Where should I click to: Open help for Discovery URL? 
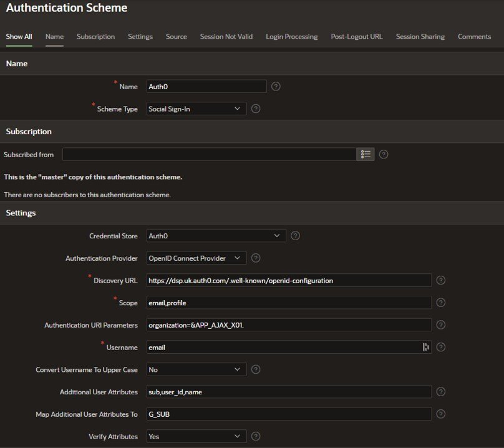[x=440, y=280]
